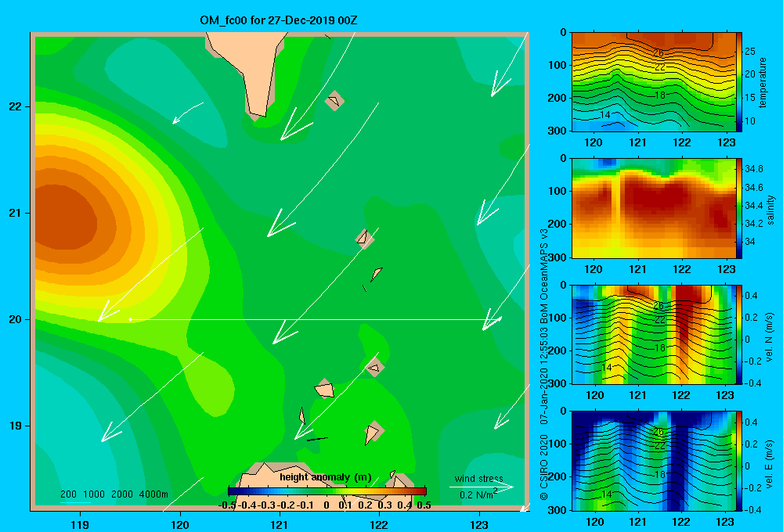
Task: Click the 'BoM OceanMAPS v3' credit text
Action: tap(544, 276)
